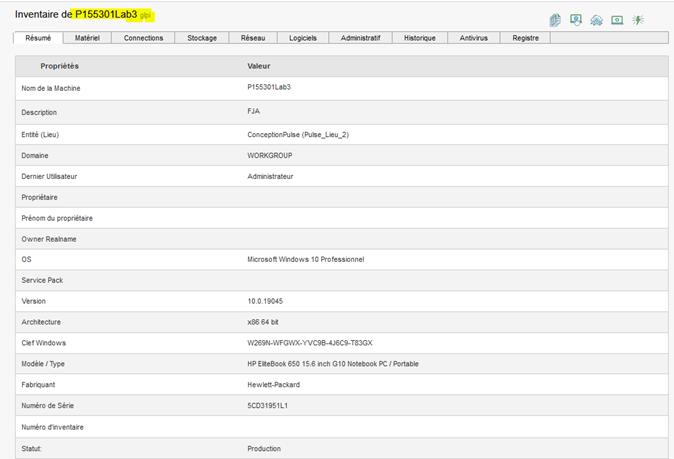This screenshot has width=674, height=459.
Task: Open the glpi link beside machine name
Action: 146,16
